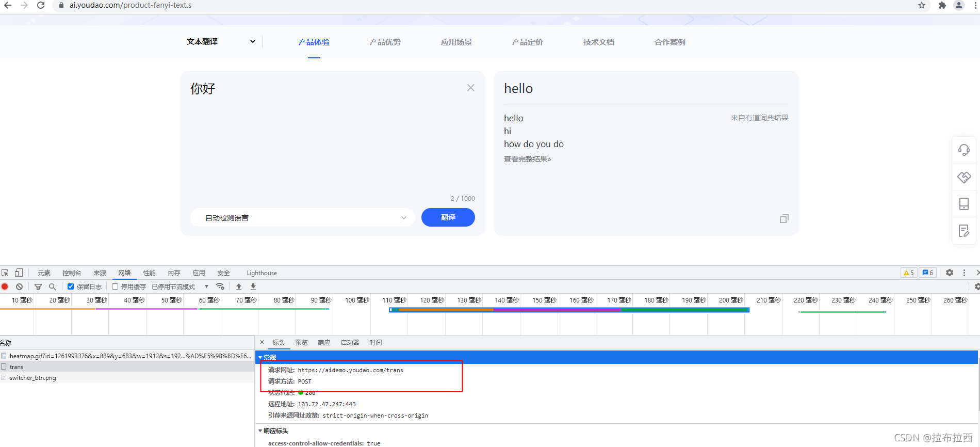The height and width of the screenshot is (447, 980).
Task: Open the customer service headset icon
Action: coord(964,150)
